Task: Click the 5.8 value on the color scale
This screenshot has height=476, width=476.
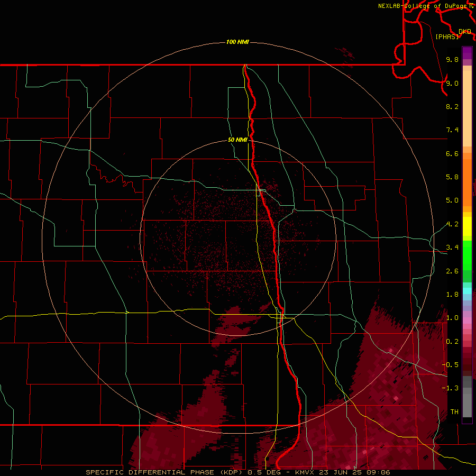Action: pos(452,177)
